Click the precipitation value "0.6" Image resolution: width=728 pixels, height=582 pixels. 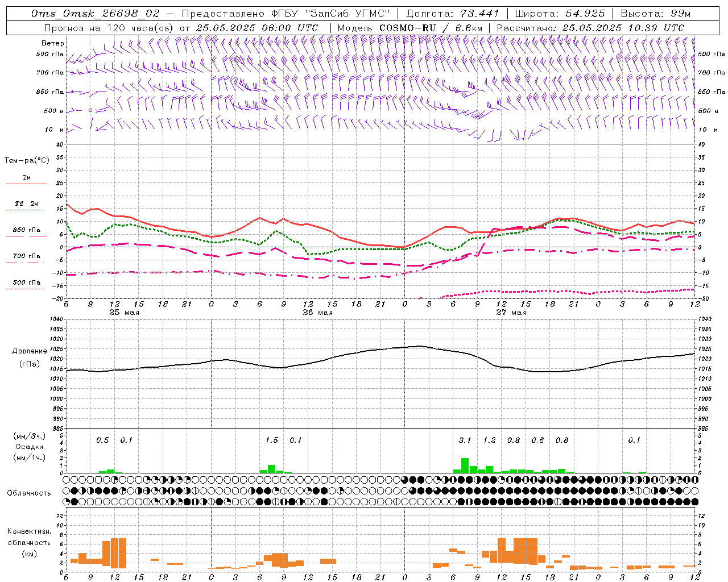coord(537,440)
